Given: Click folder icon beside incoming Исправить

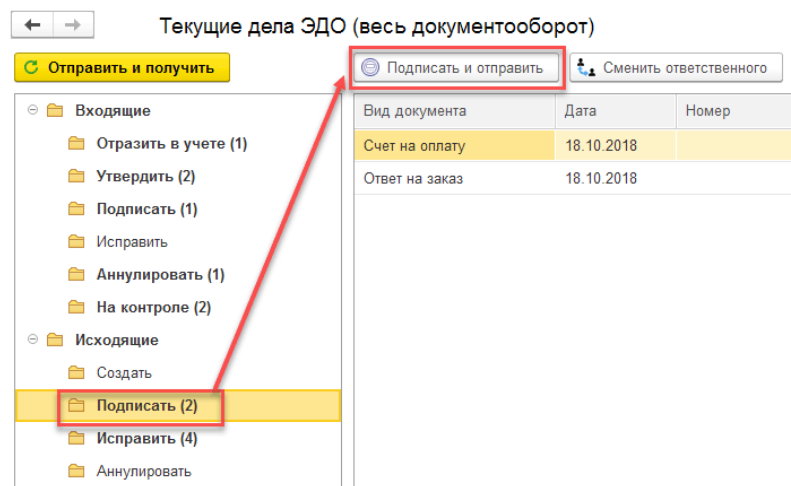Looking at the screenshot, I should click(77, 242).
